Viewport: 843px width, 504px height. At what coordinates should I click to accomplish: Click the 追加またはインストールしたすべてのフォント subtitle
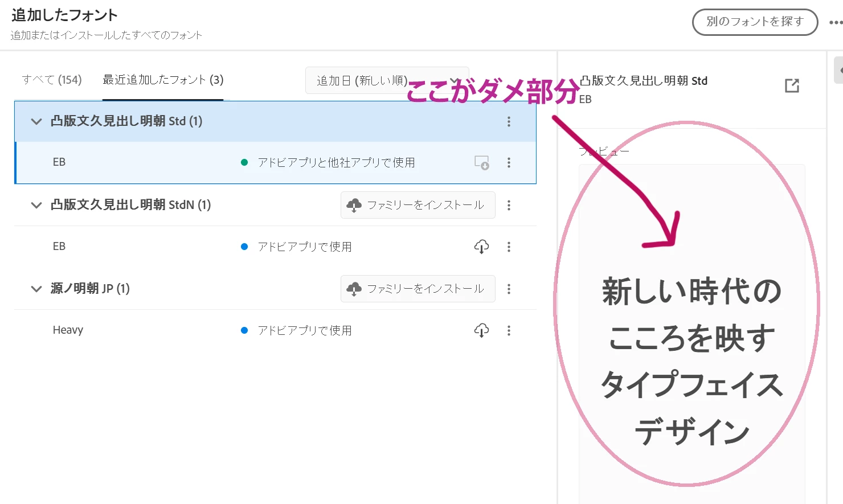click(107, 35)
